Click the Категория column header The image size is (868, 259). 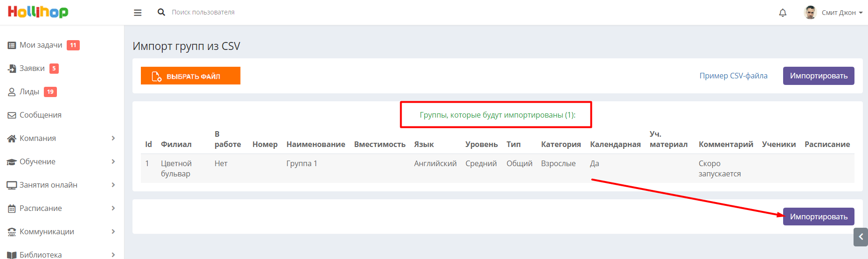[561, 144]
